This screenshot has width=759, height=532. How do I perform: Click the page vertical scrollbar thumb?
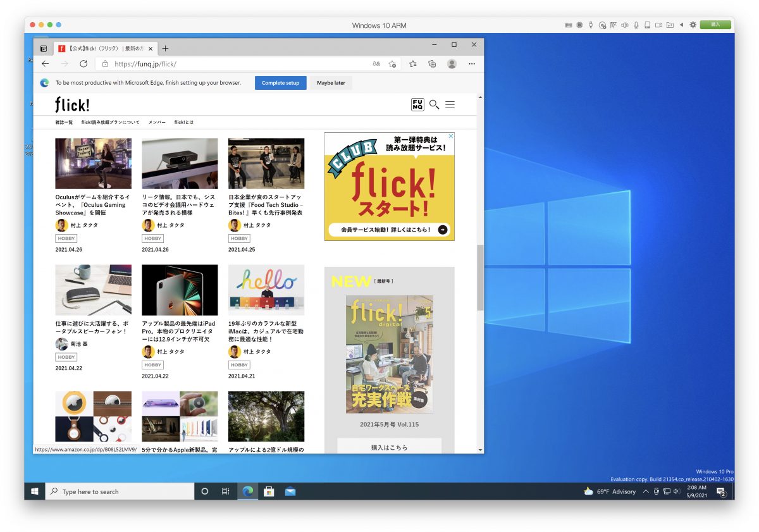480,277
